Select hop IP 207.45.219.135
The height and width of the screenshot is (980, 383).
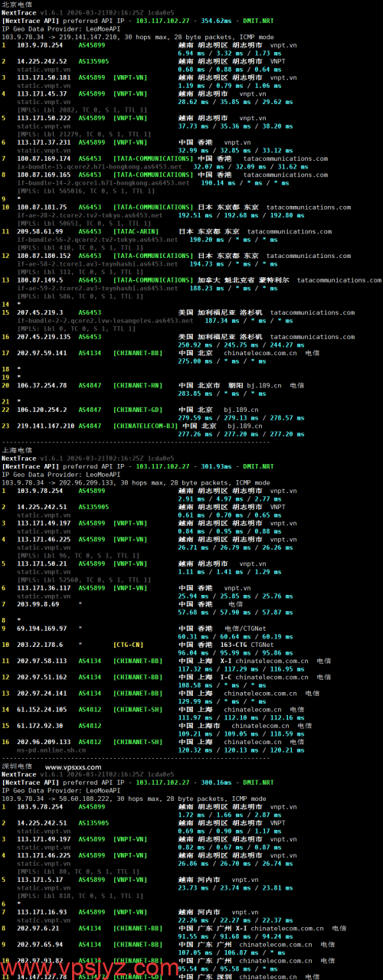coord(44,337)
